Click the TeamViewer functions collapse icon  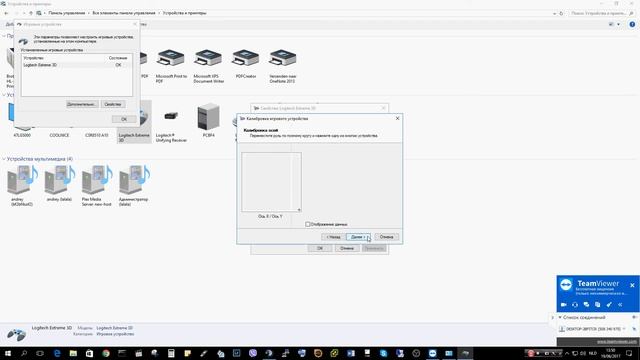[x=620, y=304]
